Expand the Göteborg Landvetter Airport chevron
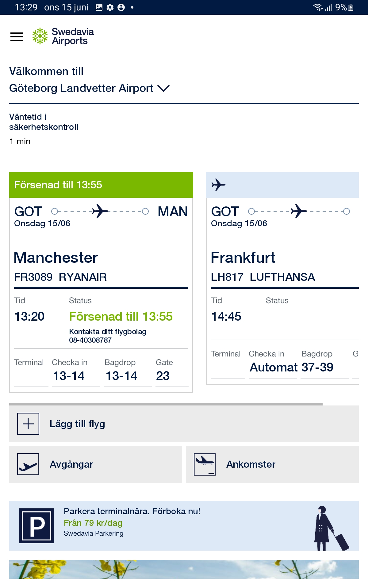Screen dimensions: 368x588 coord(163,89)
